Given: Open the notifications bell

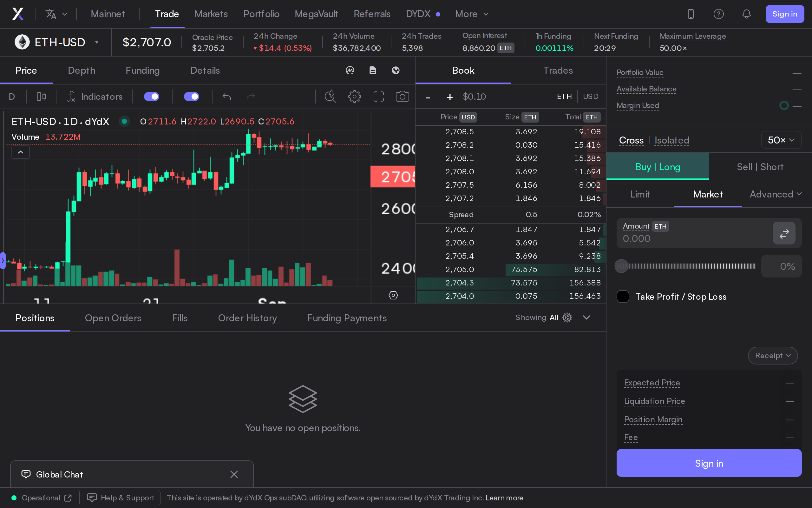Looking at the screenshot, I should point(746,14).
